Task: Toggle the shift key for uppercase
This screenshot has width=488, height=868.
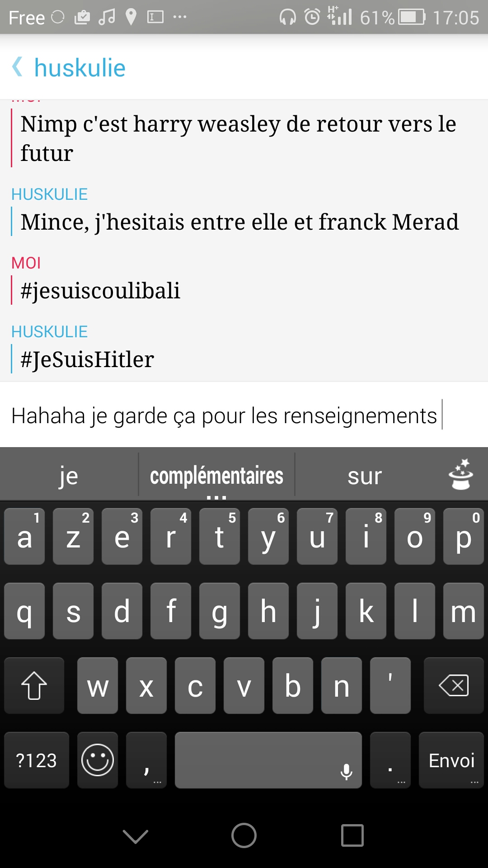Action: tap(34, 686)
